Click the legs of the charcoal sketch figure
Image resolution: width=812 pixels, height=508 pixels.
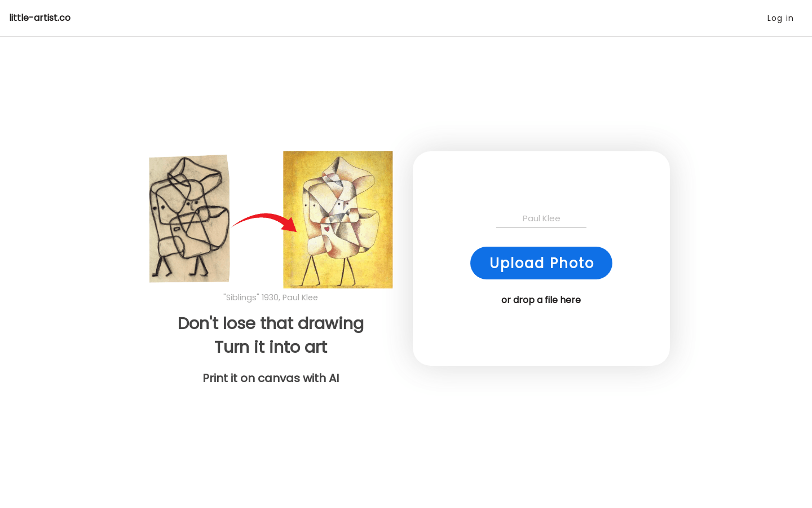point(180,267)
